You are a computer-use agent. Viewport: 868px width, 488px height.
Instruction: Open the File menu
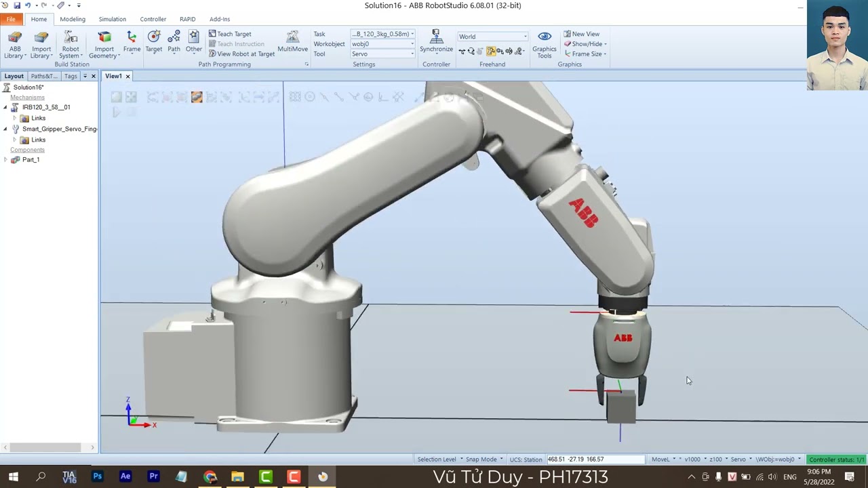click(x=11, y=19)
